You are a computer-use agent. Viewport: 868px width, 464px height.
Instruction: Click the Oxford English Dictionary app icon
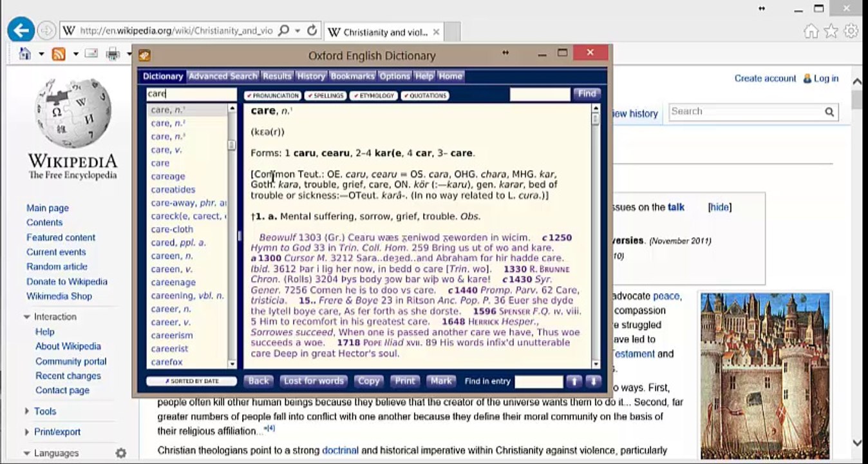[144, 55]
